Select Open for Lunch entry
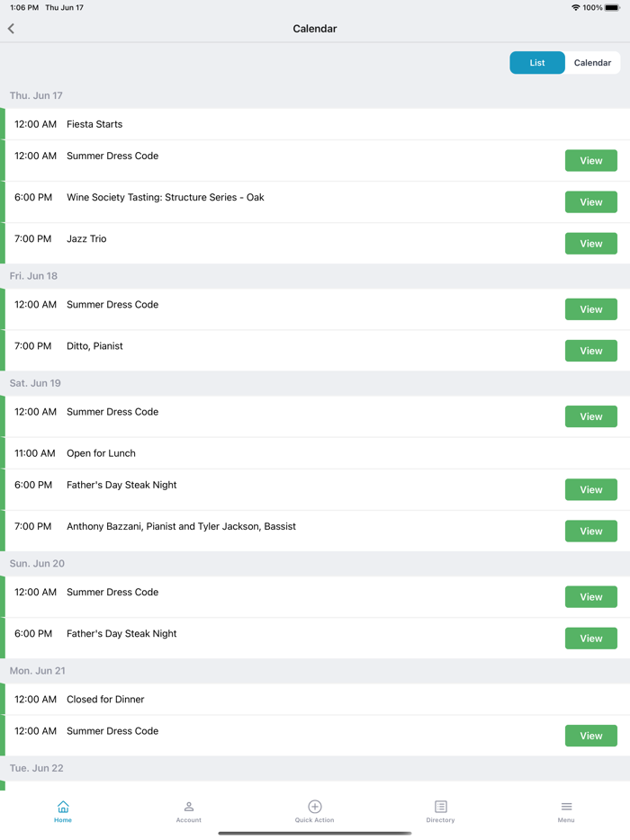The width and height of the screenshot is (630, 840). point(101,453)
